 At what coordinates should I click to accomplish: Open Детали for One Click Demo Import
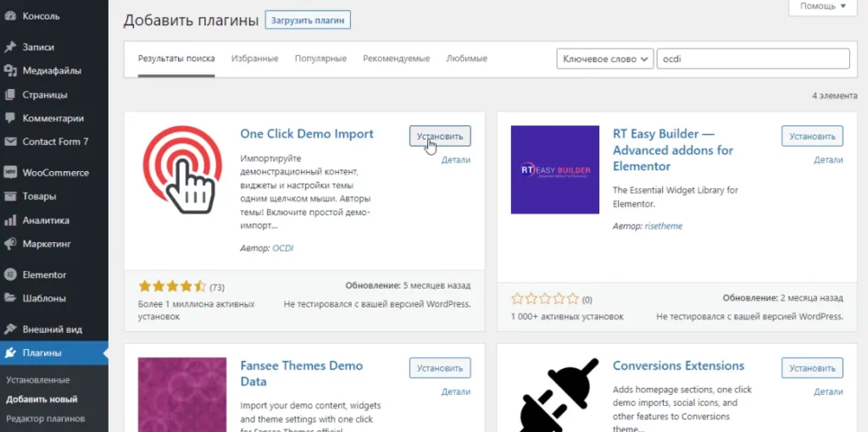coord(456,160)
